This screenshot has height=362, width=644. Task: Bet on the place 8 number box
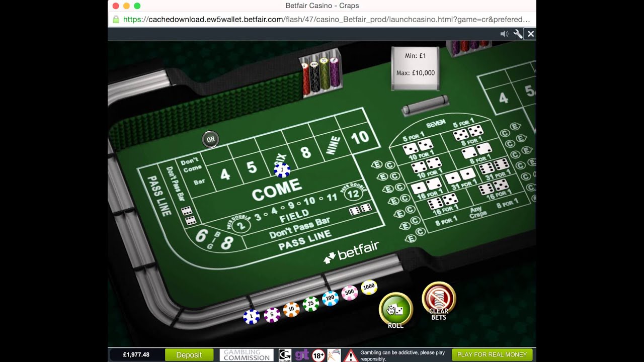pyautogui.click(x=306, y=152)
